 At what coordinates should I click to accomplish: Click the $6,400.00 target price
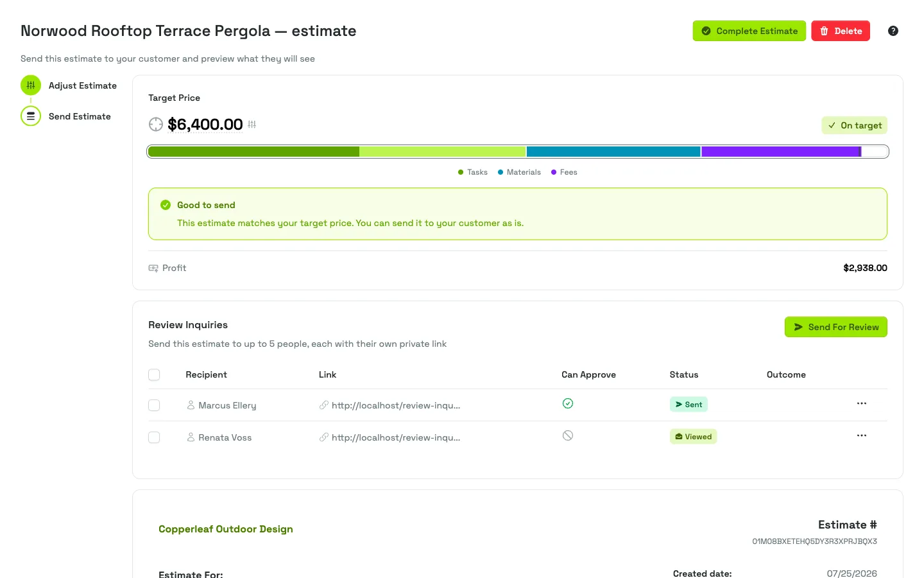(205, 124)
